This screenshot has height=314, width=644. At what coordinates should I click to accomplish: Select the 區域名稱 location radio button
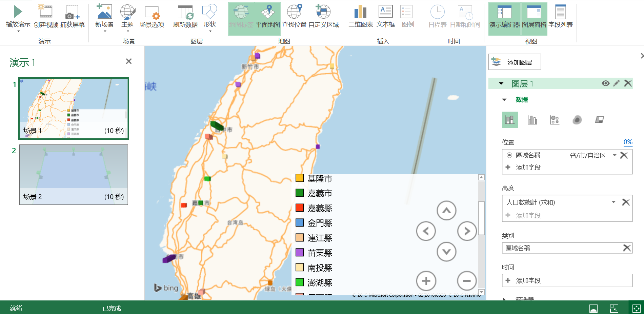509,155
